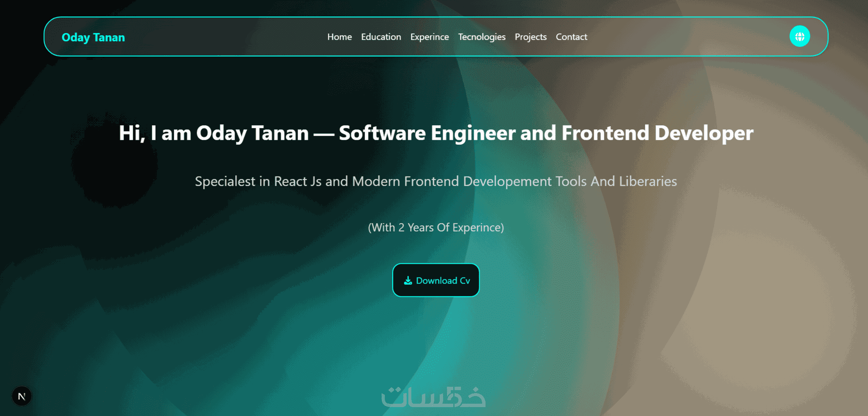Select Tecnologies in the navbar
Viewport: 868px width, 416px height.
click(x=482, y=37)
